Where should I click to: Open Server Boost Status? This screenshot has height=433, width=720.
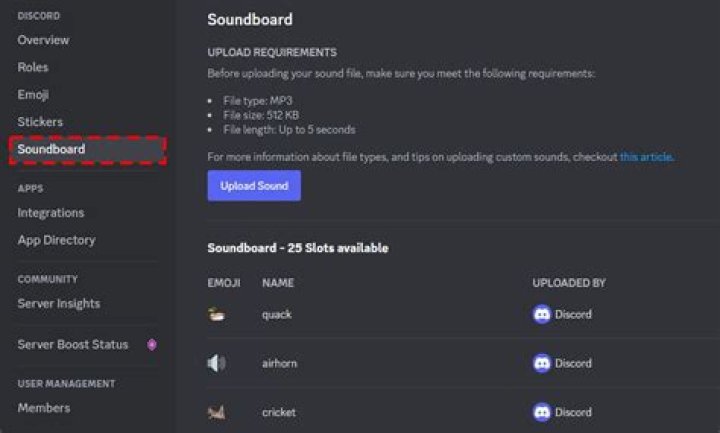click(x=73, y=344)
